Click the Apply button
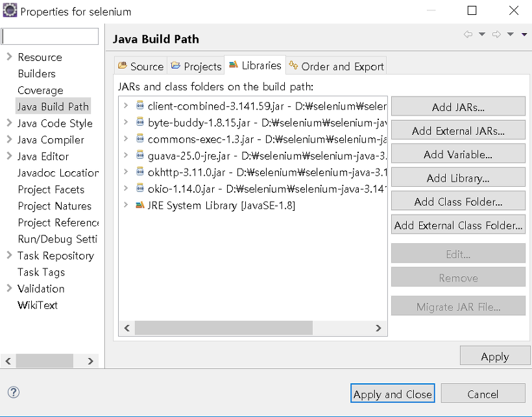 pos(494,356)
